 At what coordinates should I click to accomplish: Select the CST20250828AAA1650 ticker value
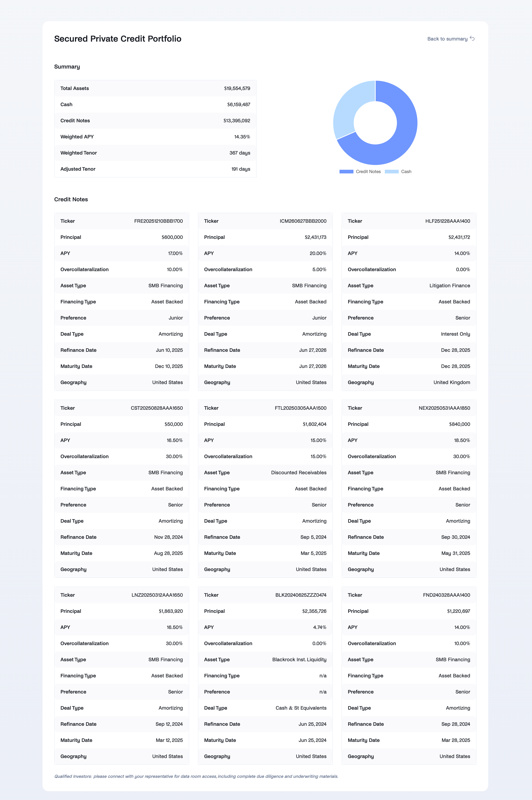pyautogui.click(x=157, y=408)
